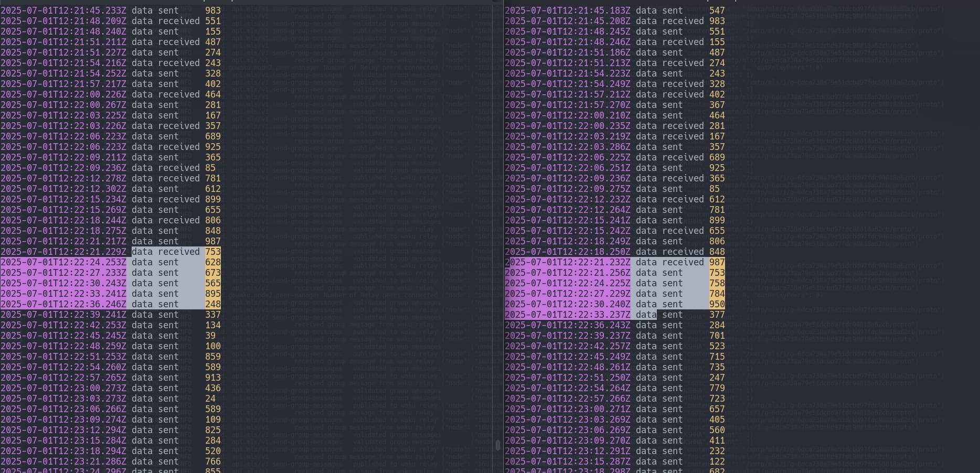
Task: Click 'received' on the 12:22:21.232Z line
Action: [683, 262]
